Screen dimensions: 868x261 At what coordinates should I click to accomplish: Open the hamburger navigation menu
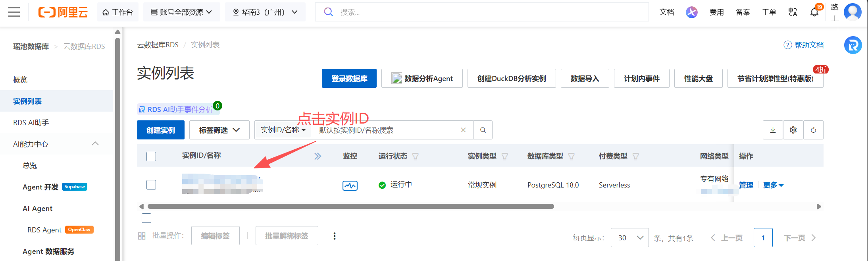(x=14, y=12)
